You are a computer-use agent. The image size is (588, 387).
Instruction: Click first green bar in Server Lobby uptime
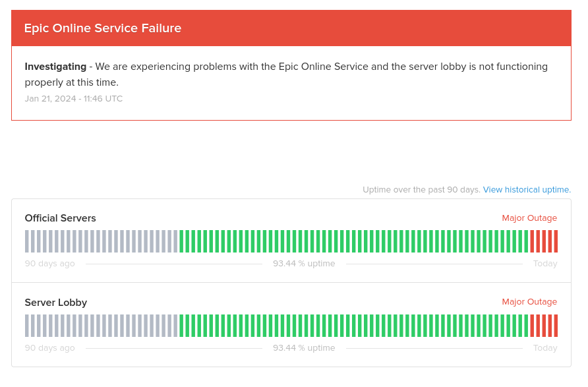(x=181, y=326)
